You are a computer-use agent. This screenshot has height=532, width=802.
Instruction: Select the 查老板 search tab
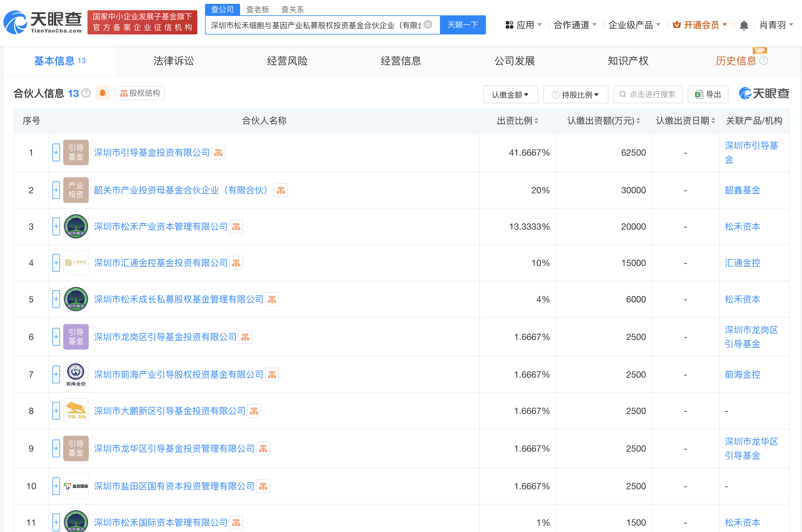(257, 9)
